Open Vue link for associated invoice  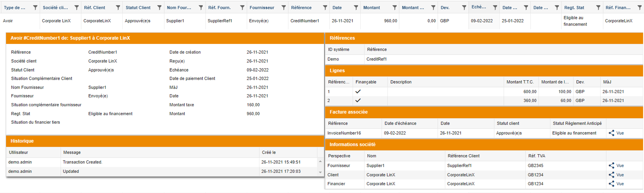pyautogui.click(x=620, y=133)
